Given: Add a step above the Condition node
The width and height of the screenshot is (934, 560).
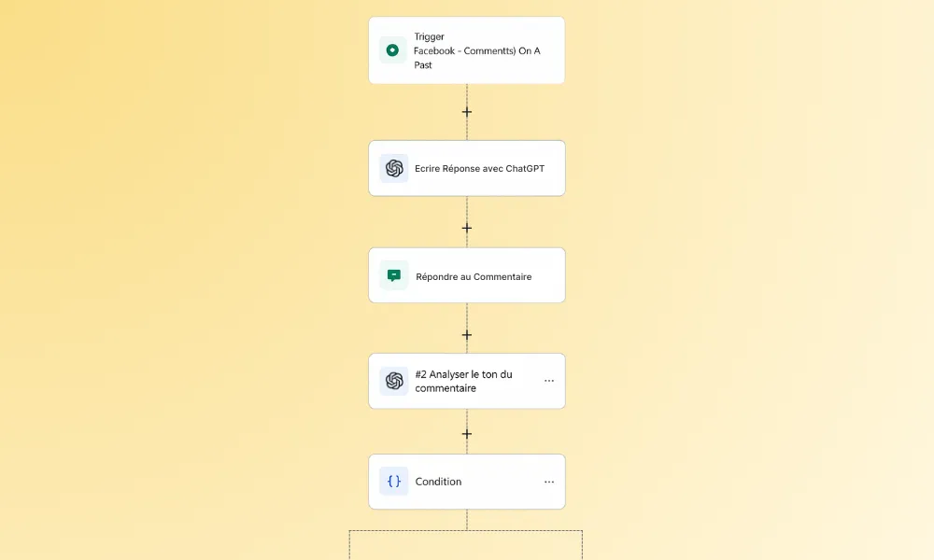Looking at the screenshot, I should (x=467, y=434).
